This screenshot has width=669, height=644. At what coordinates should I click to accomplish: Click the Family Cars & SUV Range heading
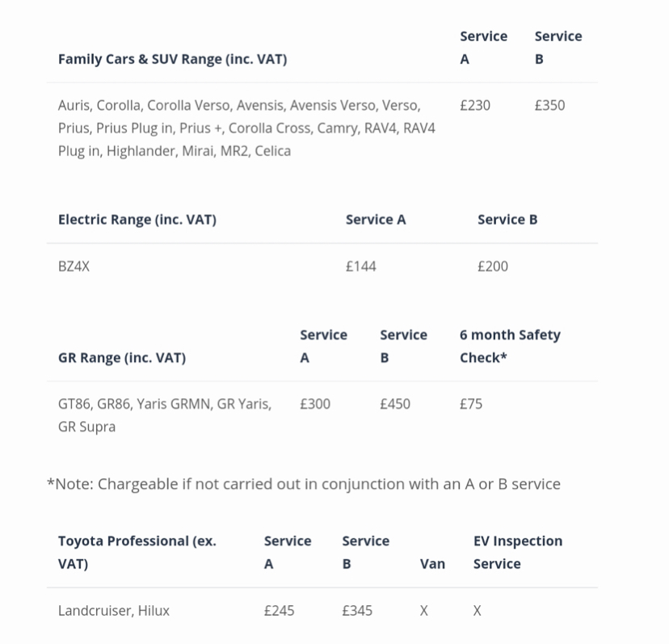[172, 59]
